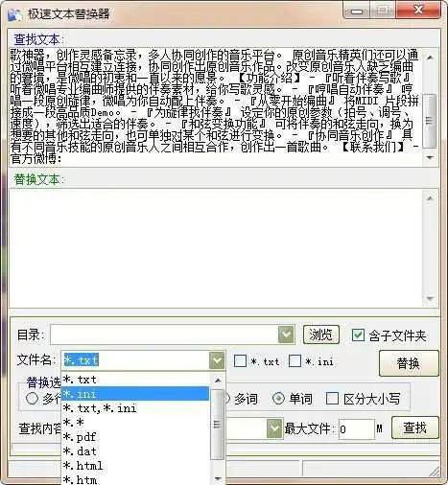Viewport: 448px width, 485px height.
Task: Choose the highlighted *.ini entry
Action: click(135, 394)
